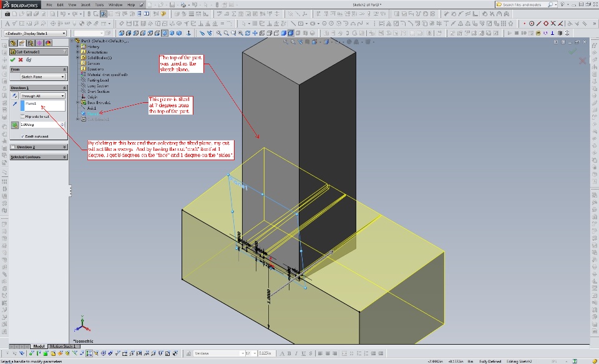This screenshot has width=599, height=364.
Task: Open the Through All end condition dropdown
Action: (x=43, y=96)
